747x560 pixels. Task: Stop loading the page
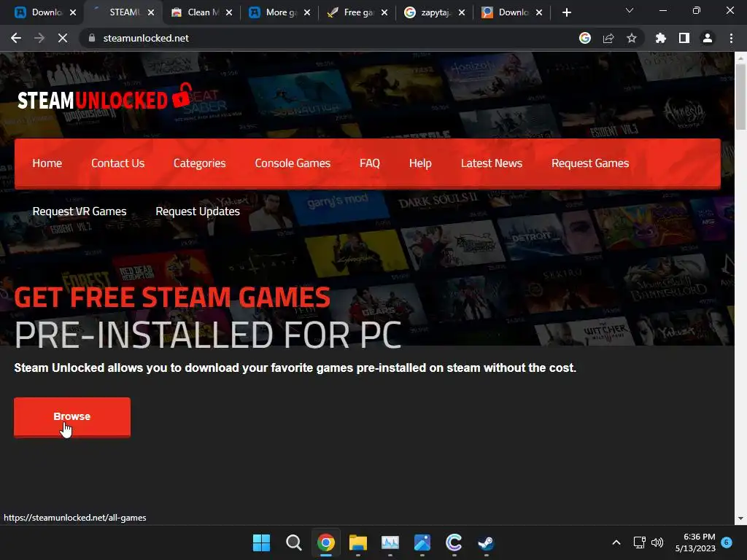click(63, 38)
